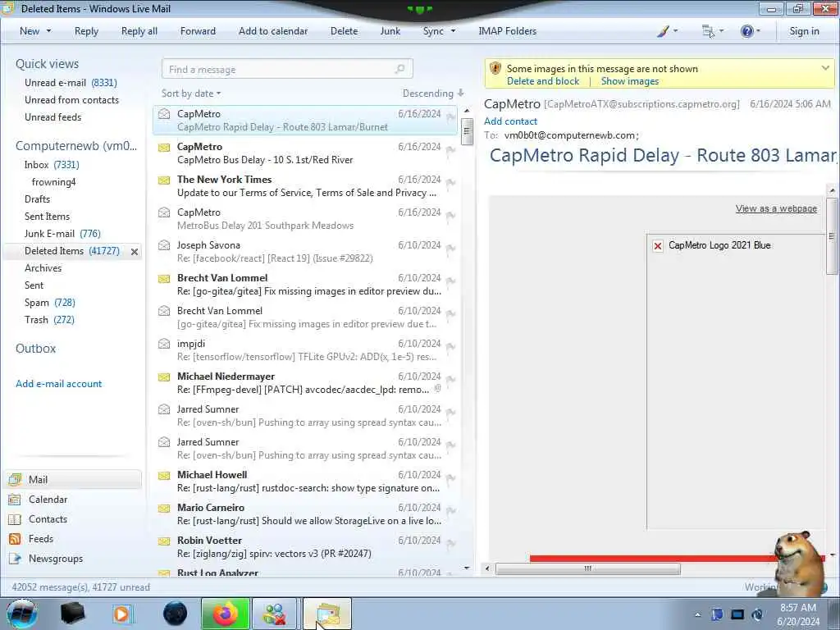This screenshot has width=840, height=630.
Task: Flag the Michael Niedermayer message
Action: (450, 379)
